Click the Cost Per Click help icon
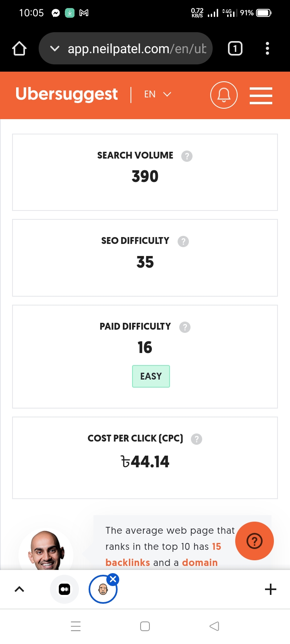290x644 pixels. click(x=197, y=439)
